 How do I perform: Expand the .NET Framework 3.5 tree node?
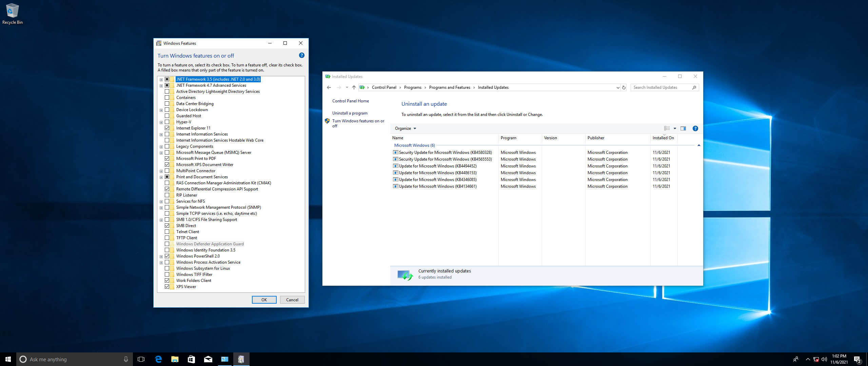pos(161,80)
